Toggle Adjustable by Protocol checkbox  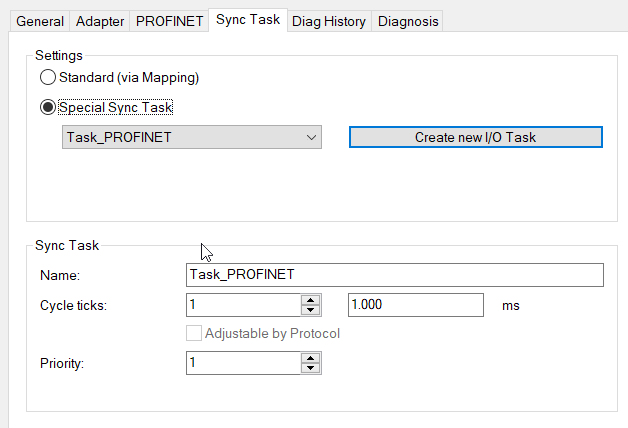[194, 333]
